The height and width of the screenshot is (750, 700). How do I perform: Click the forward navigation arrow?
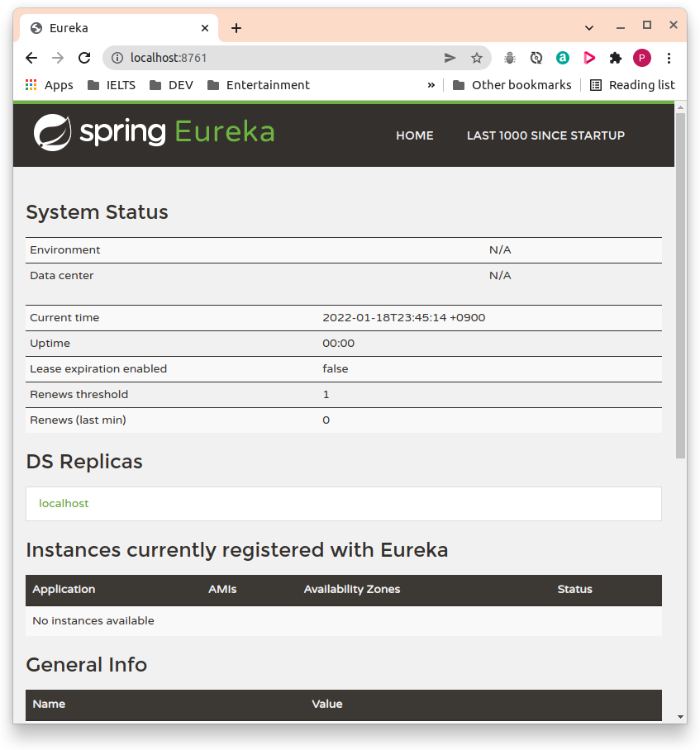pos(58,58)
